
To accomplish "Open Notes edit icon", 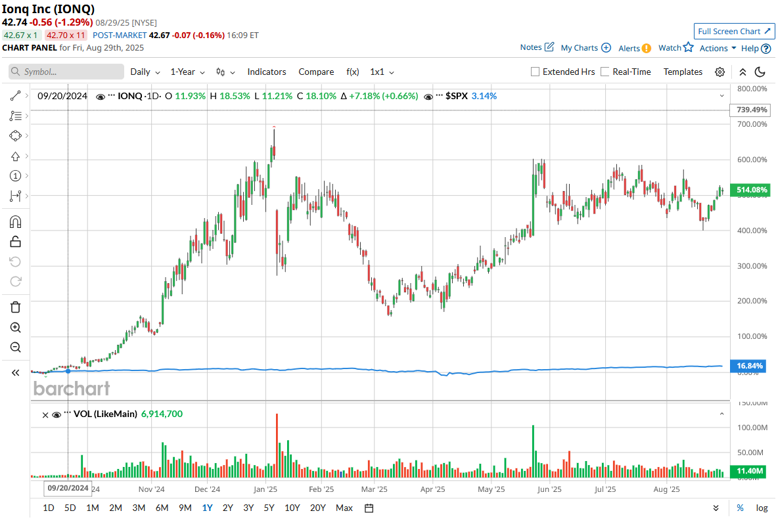I will [549, 47].
